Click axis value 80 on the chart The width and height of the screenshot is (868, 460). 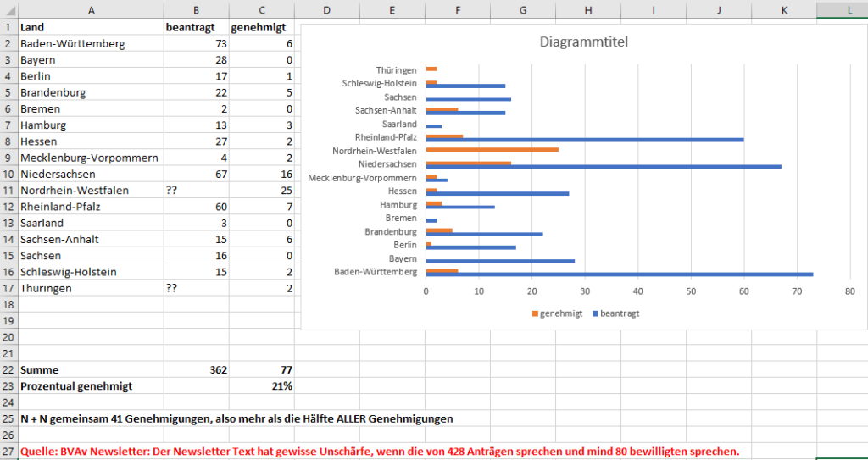tap(850, 292)
